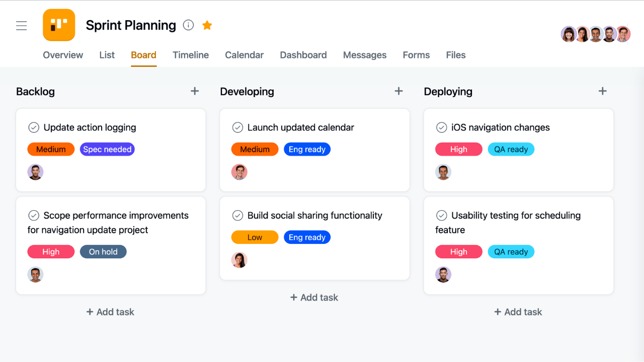
Task: Add task via Deploying plus icon
Action: (x=602, y=91)
